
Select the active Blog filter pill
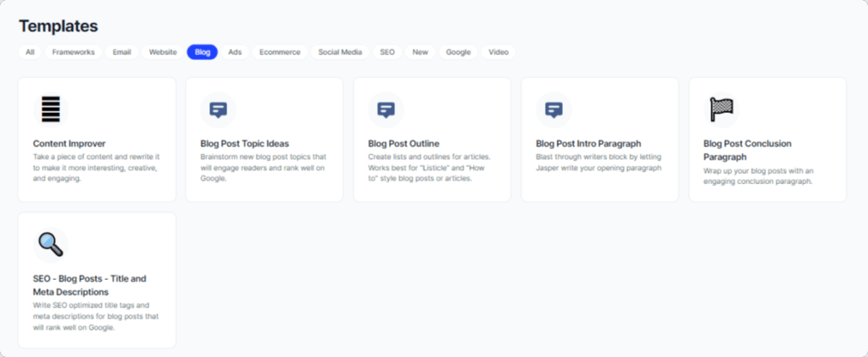click(x=203, y=52)
